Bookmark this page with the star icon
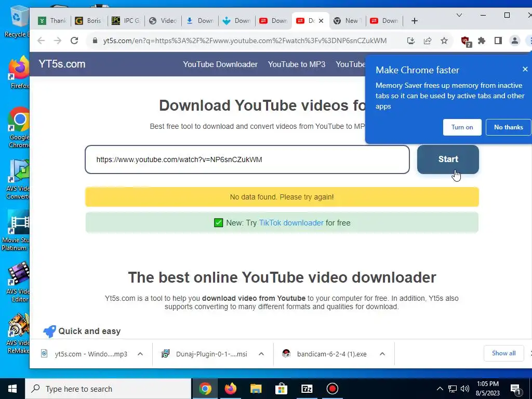This screenshot has width=532, height=399. [x=444, y=41]
